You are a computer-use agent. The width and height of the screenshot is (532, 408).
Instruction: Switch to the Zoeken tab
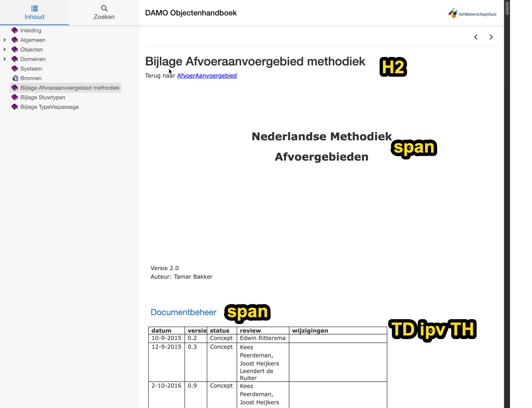click(x=104, y=13)
